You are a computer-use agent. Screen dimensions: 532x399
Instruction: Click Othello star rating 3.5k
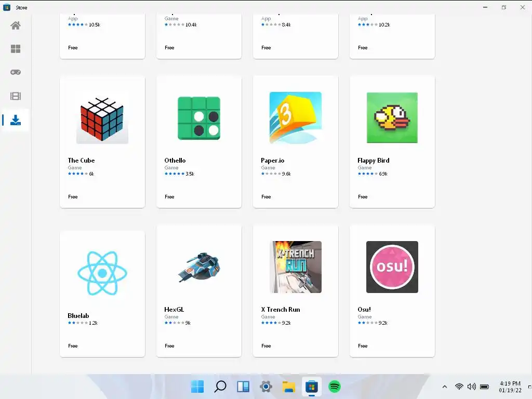pyautogui.click(x=179, y=174)
